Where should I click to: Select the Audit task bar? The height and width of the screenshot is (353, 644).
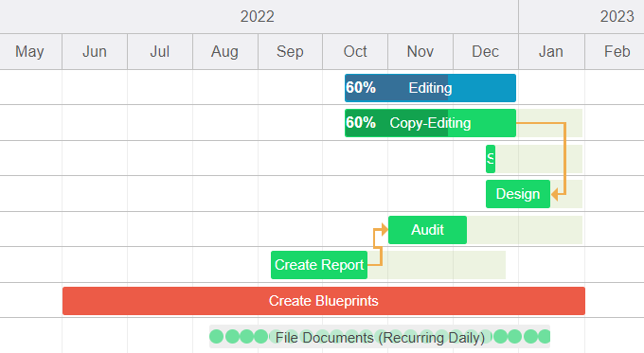[427, 230]
